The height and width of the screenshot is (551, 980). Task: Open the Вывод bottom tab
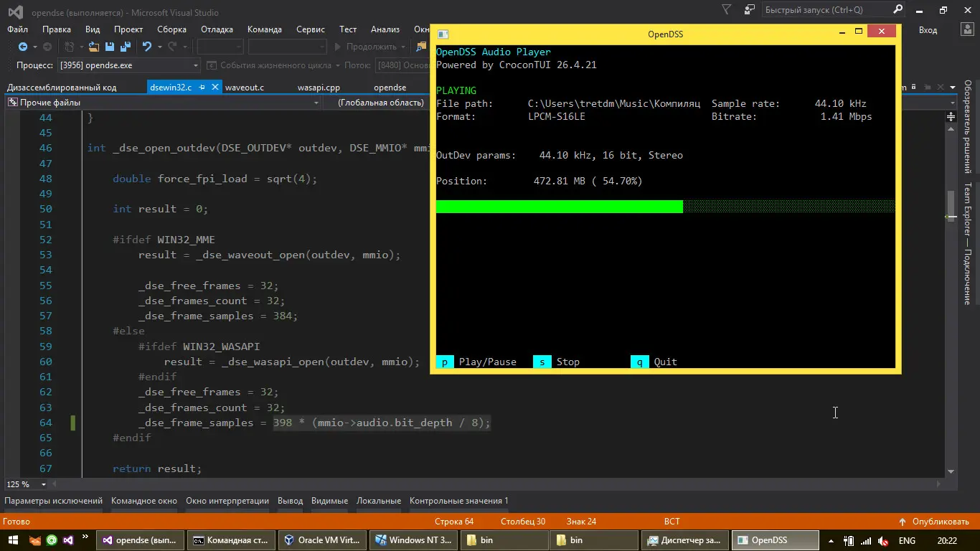[291, 501]
